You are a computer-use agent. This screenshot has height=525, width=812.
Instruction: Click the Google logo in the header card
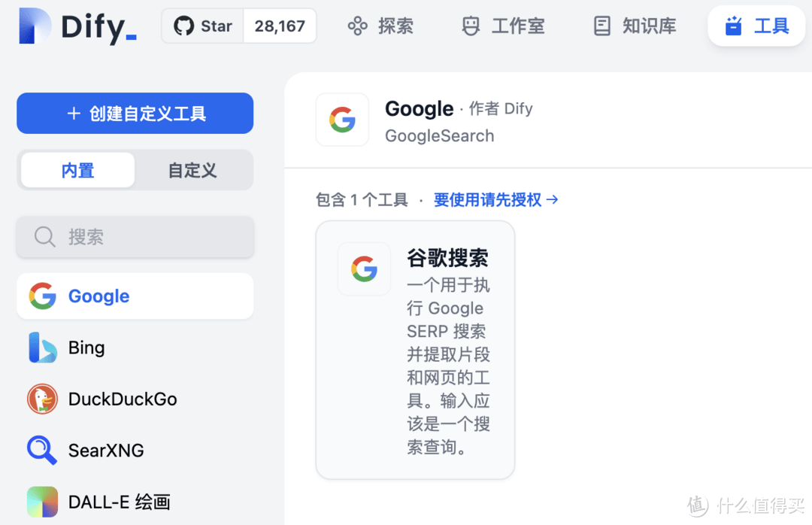(x=342, y=119)
